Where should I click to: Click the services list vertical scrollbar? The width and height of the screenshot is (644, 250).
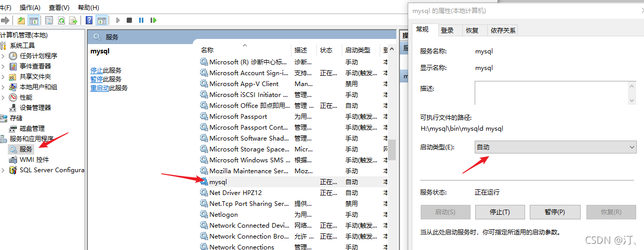393,150
